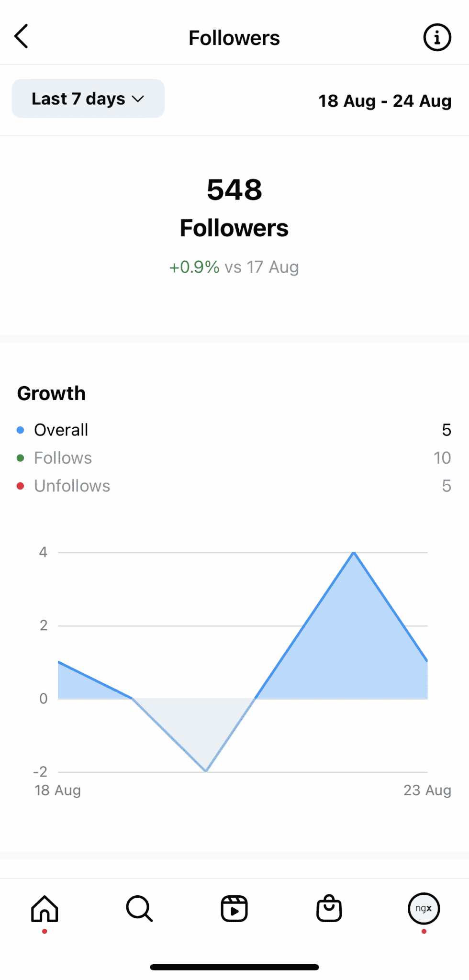Select the Followers title at the top
This screenshot has height=980, width=469.
coord(234,37)
